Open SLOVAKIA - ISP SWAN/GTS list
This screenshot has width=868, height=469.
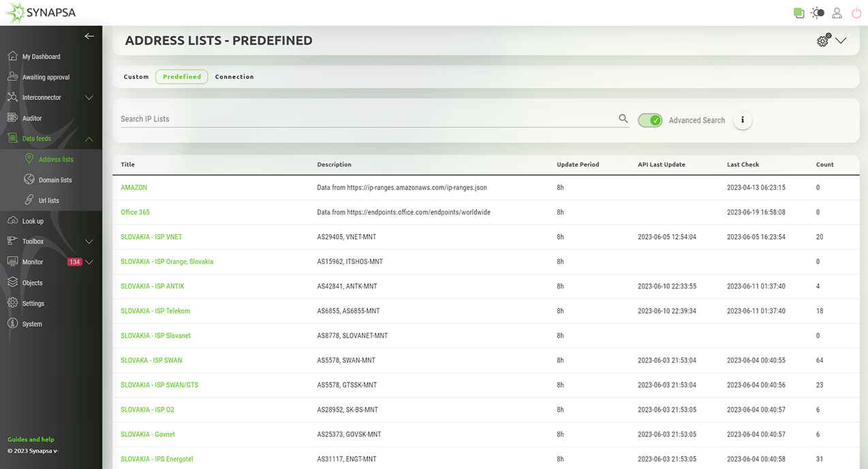159,385
